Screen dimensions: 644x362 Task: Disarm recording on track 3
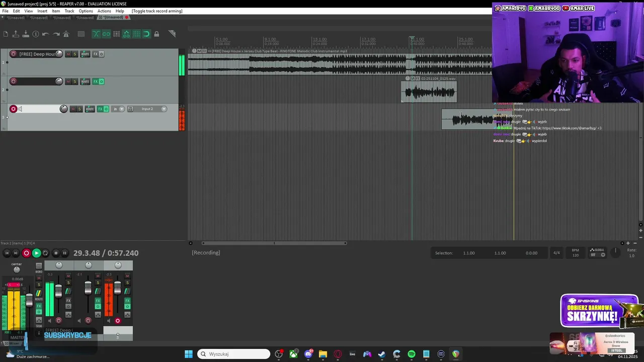(14, 109)
